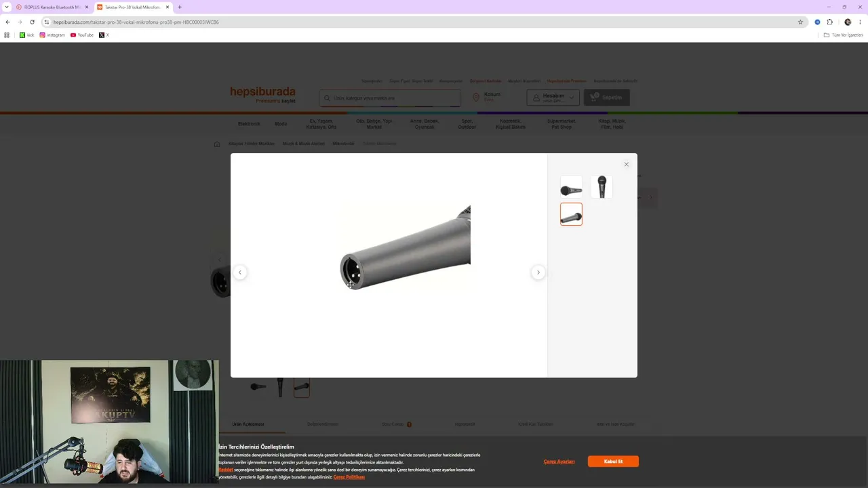
Task: Open the YouTube bookmark
Action: [82, 35]
